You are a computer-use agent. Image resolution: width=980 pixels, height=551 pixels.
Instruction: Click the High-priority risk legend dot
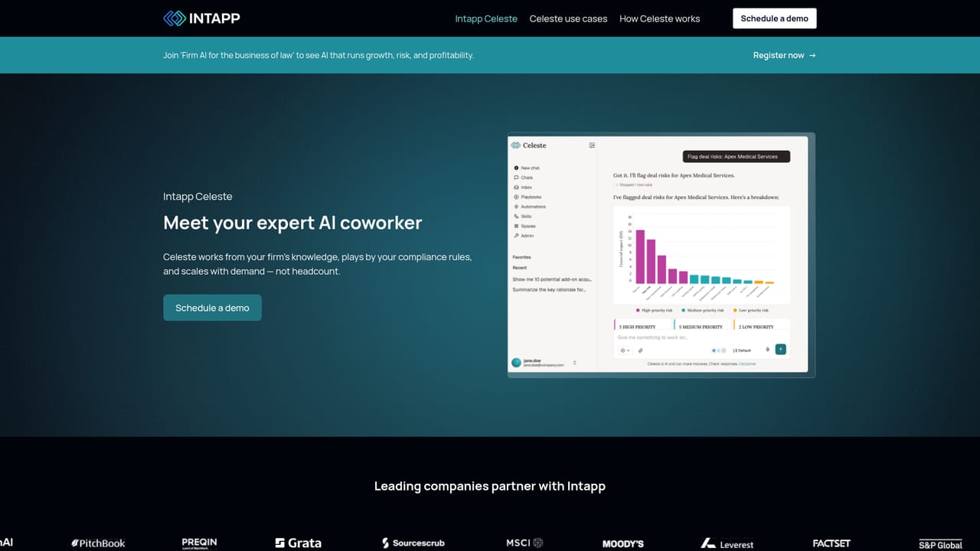click(x=638, y=310)
